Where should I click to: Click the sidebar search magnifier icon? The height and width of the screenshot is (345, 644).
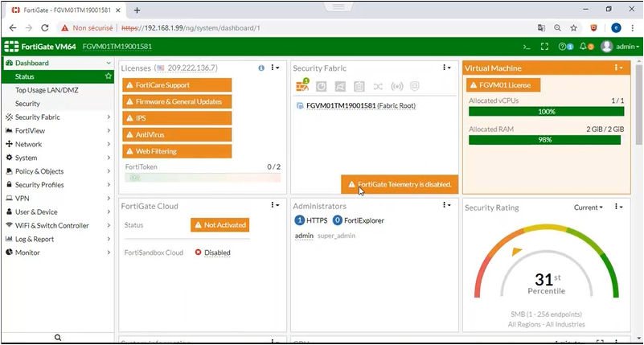click(57, 338)
